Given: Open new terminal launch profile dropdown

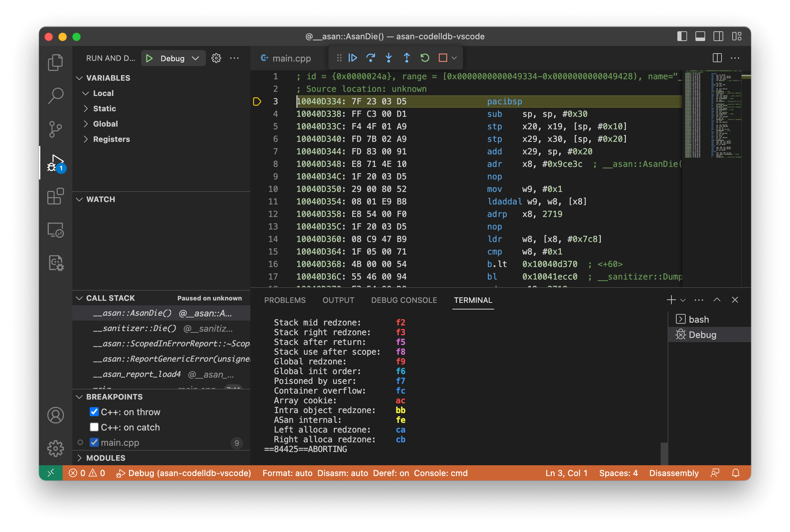Looking at the screenshot, I should 683,300.
